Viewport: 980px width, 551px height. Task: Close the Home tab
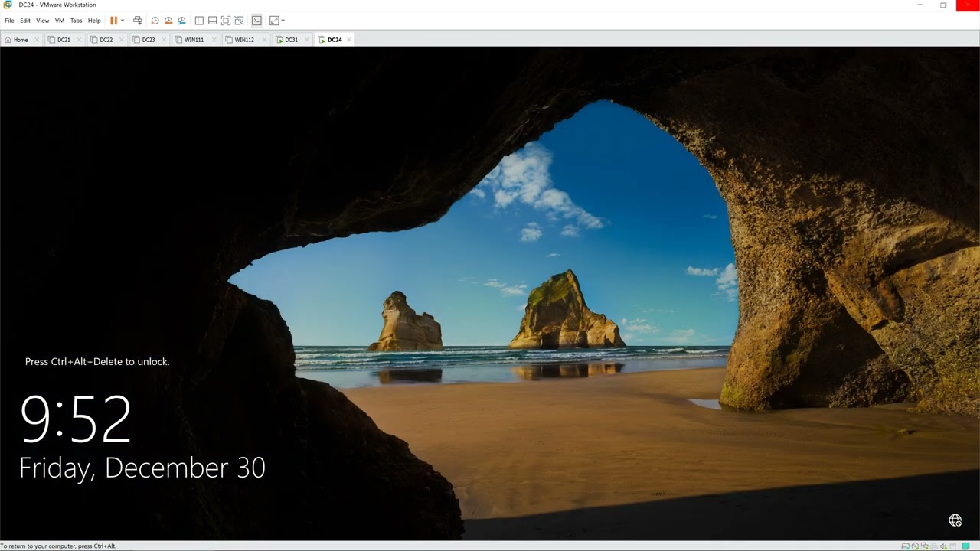[37, 40]
